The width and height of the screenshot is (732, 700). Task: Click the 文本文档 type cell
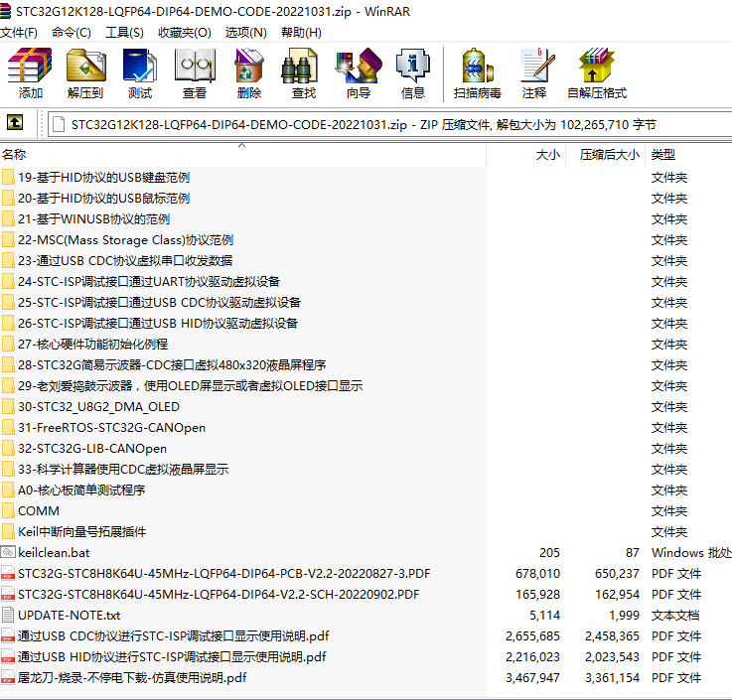(x=675, y=615)
